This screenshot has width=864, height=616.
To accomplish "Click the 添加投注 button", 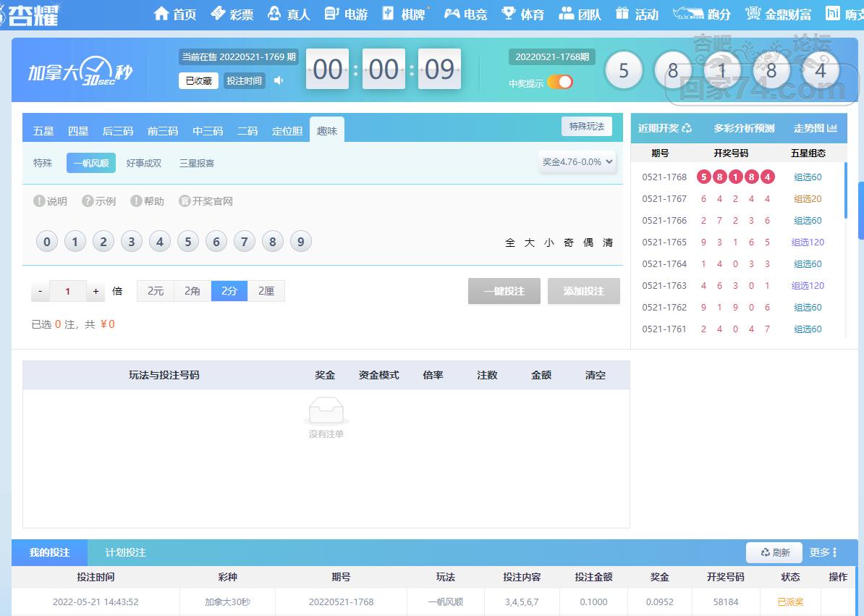I will point(583,291).
